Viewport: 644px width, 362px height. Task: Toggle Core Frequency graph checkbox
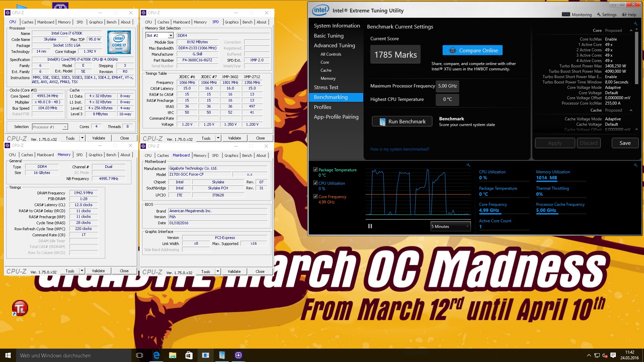tap(315, 196)
